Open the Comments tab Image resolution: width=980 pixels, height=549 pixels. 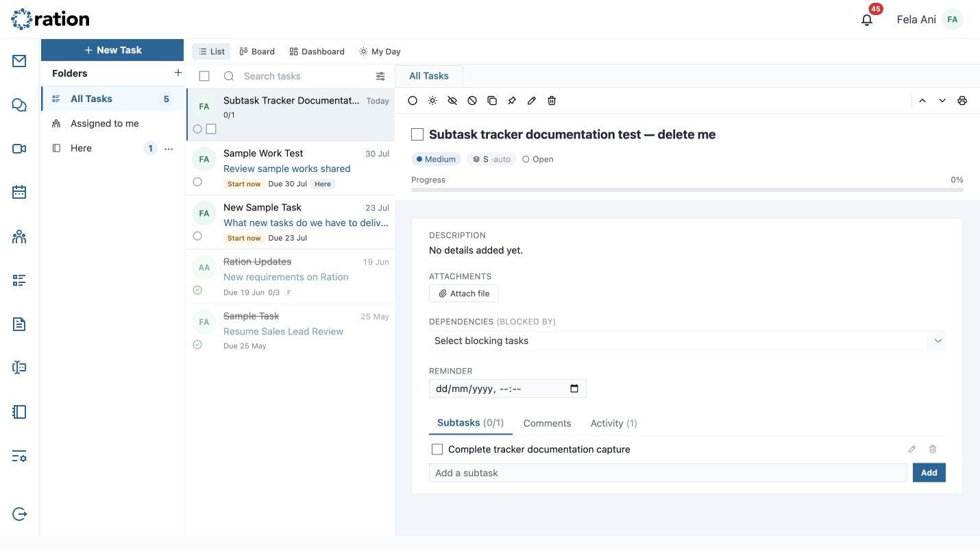point(547,424)
